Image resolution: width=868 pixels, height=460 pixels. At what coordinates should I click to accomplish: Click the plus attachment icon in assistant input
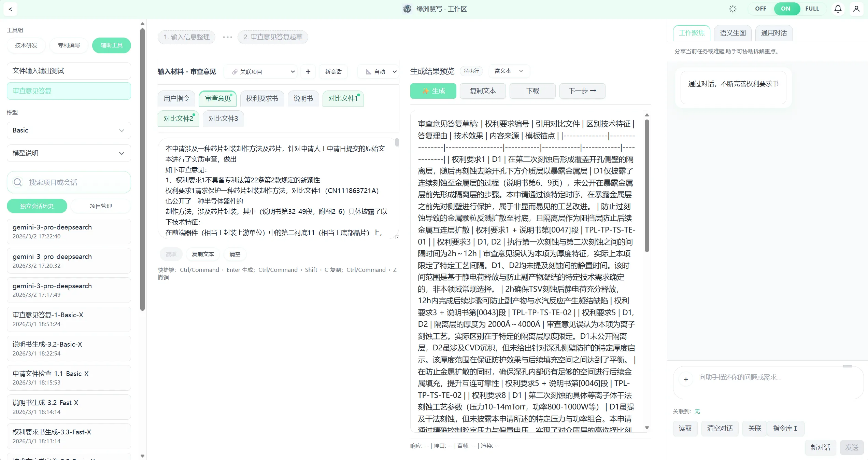pos(686,379)
